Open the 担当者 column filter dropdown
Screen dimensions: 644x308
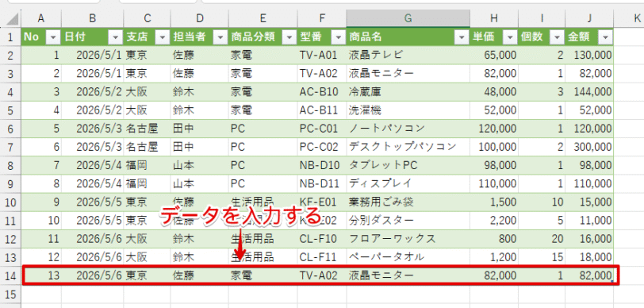click(220, 37)
